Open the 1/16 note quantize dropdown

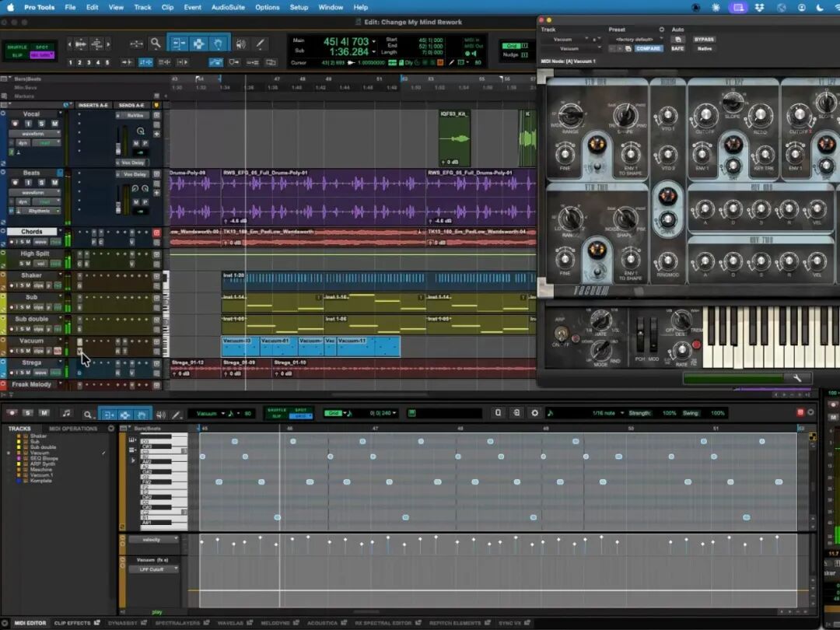tap(607, 413)
